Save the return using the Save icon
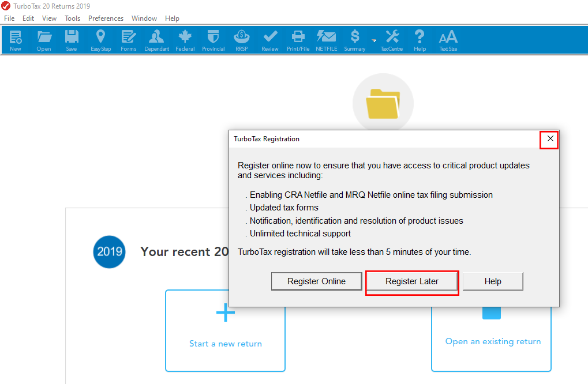This screenshot has width=588, height=384. [71, 40]
